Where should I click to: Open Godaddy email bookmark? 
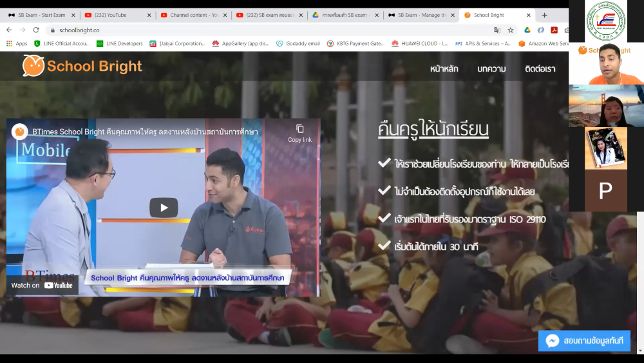tap(298, 44)
